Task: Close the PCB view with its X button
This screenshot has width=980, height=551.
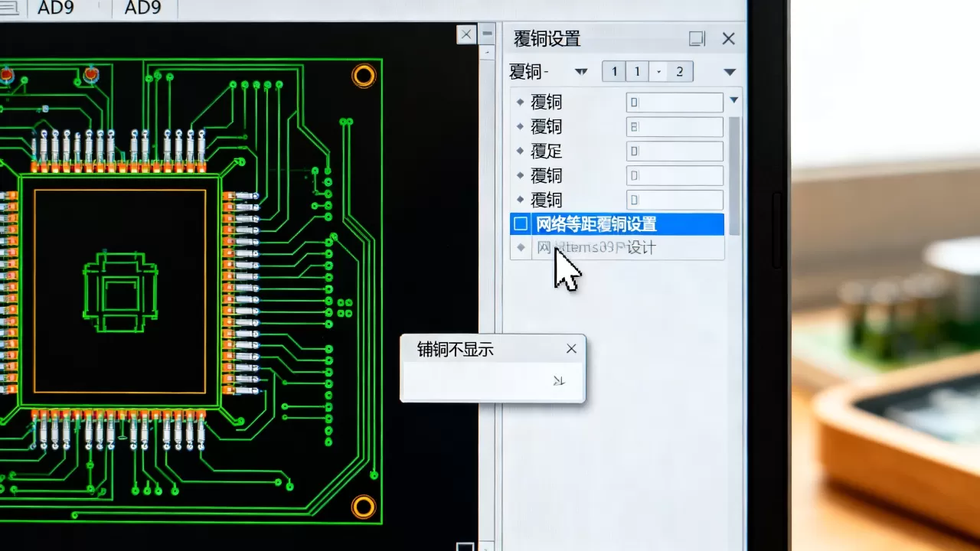Action: 466,34
